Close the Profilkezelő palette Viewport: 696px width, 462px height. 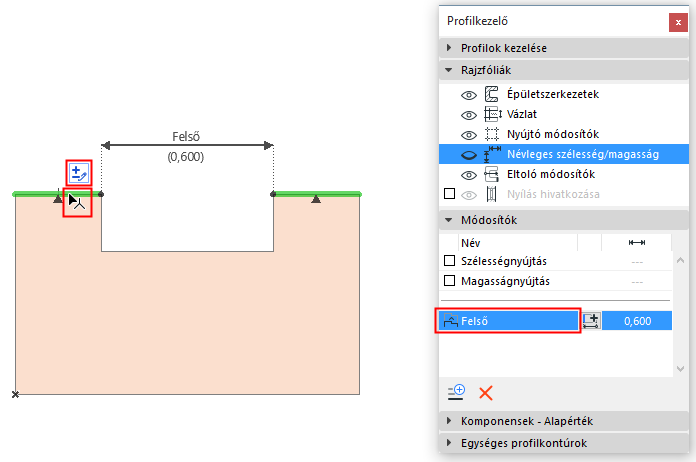coord(678,23)
